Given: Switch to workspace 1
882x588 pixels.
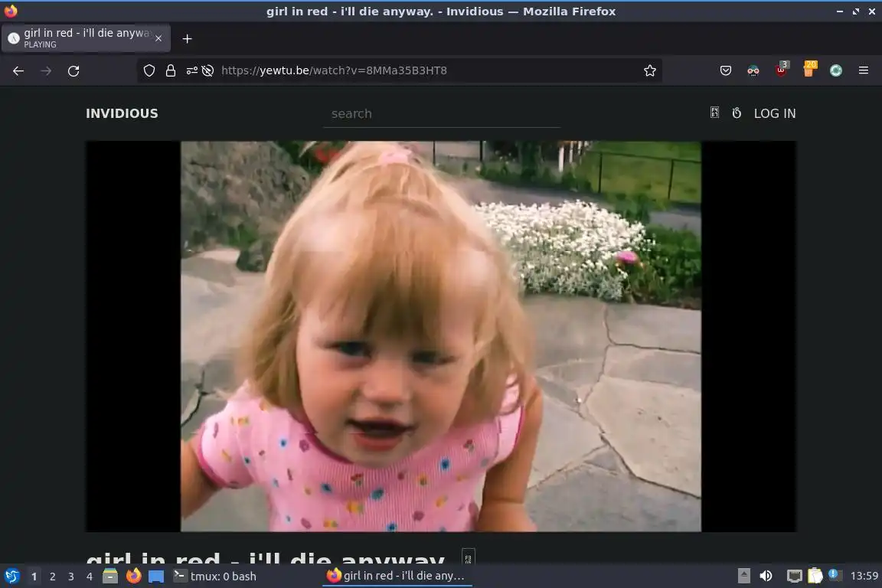Looking at the screenshot, I should click(34, 577).
